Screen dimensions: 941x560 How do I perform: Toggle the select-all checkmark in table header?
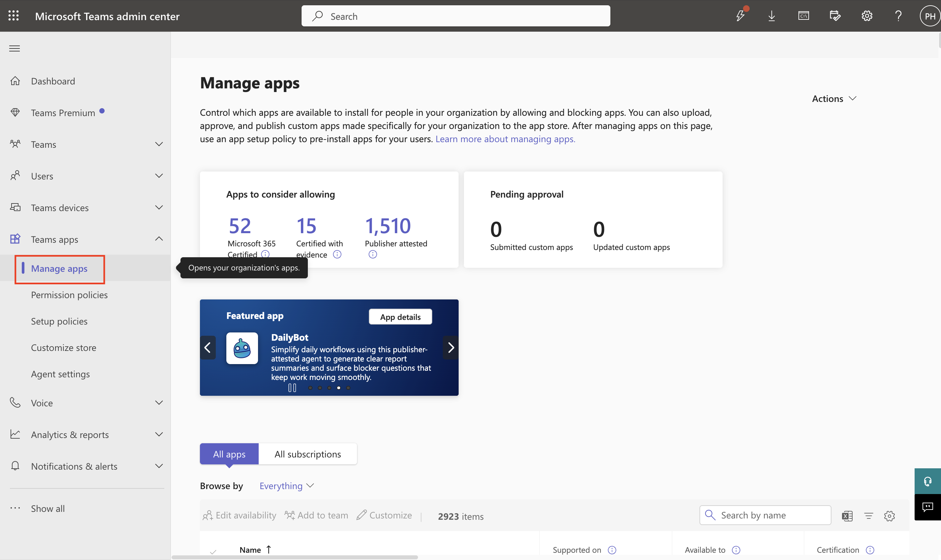[x=213, y=551]
